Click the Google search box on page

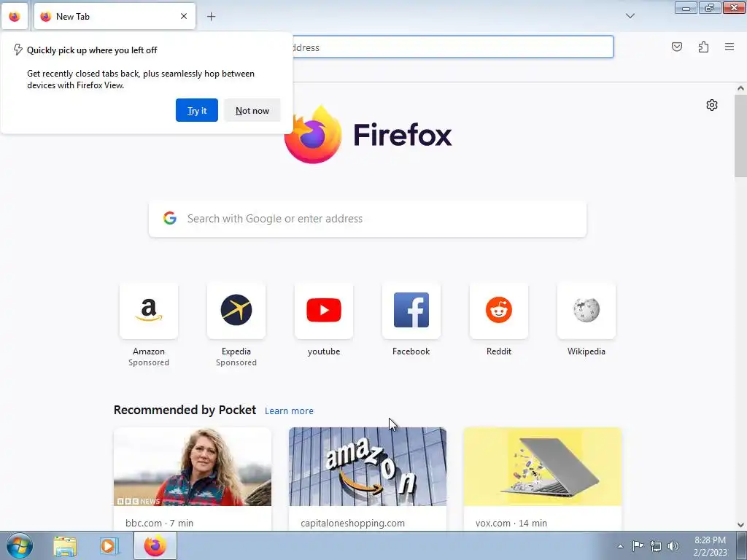368,219
